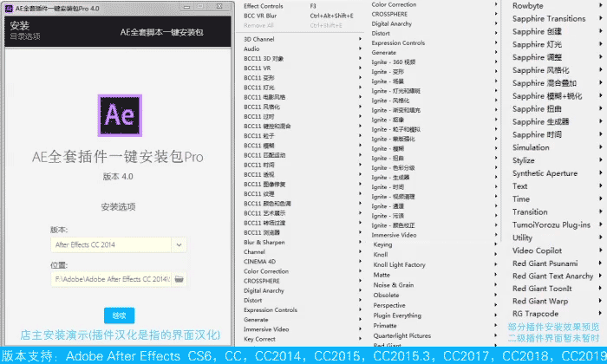This screenshot has width=607, height=364.
Task: Open Red Giant Text Anarchy submenu
Action: coord(552,276)
